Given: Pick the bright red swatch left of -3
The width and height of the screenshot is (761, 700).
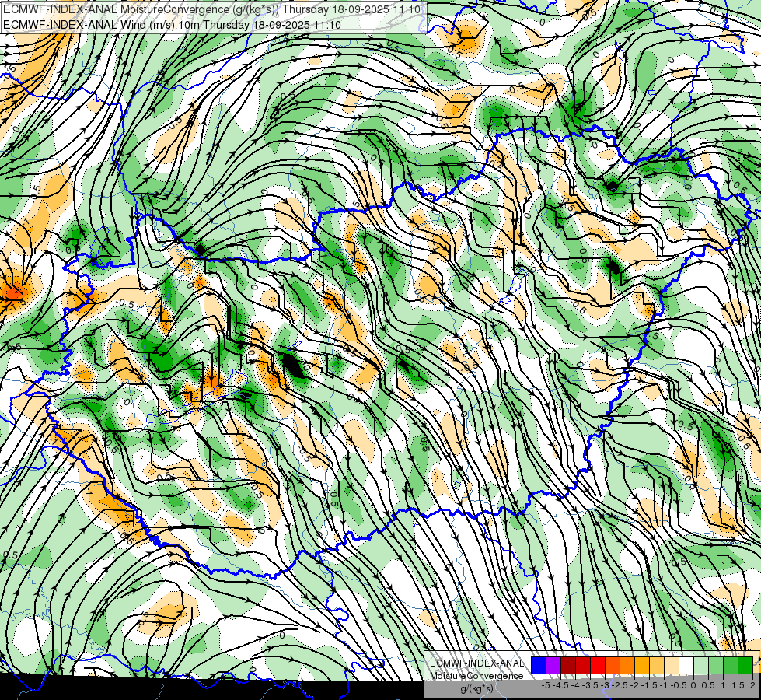Looking at the screenshot, I should click(598, 665).
